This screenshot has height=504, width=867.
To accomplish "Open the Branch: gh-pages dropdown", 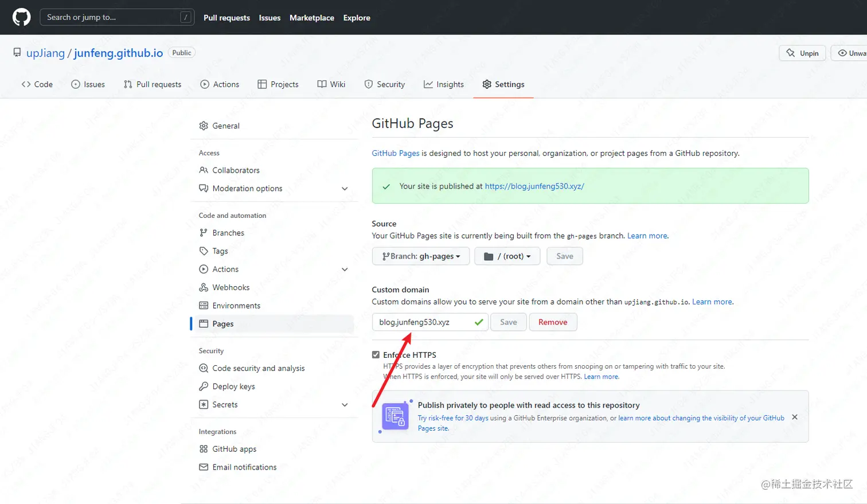I will click(x=421, y=256).
